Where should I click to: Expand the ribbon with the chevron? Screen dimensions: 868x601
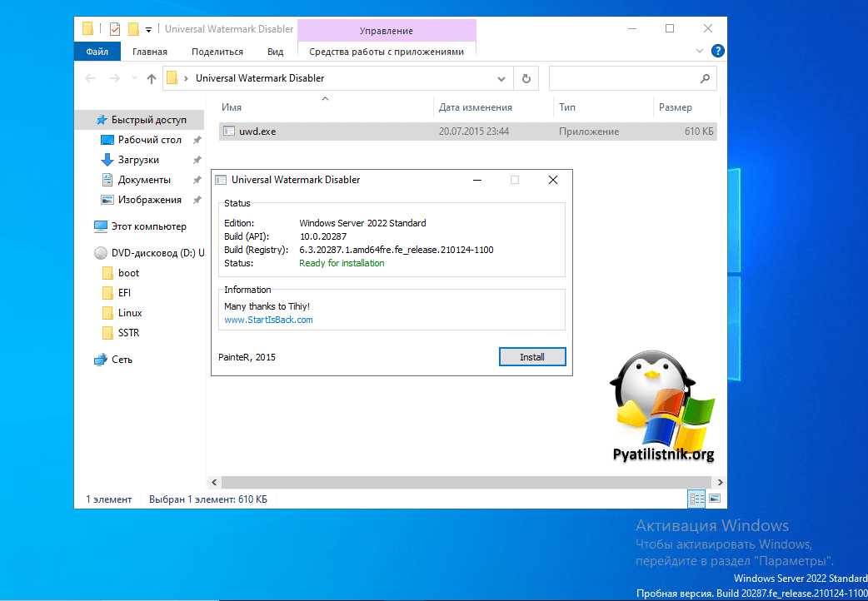pos(699,51)
